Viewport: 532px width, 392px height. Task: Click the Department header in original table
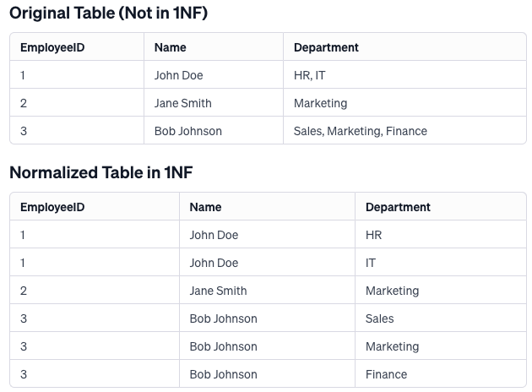point(326,47)
